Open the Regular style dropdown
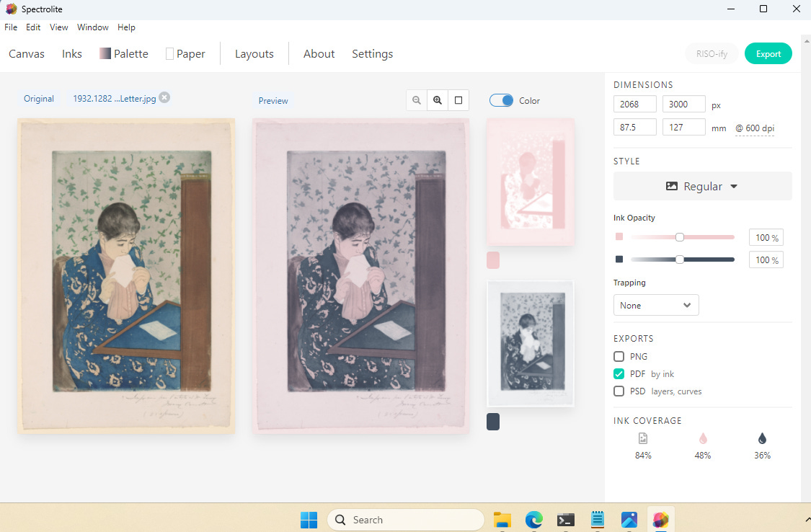The height and width of the screenshot is (532, 811). click(702, 186)
